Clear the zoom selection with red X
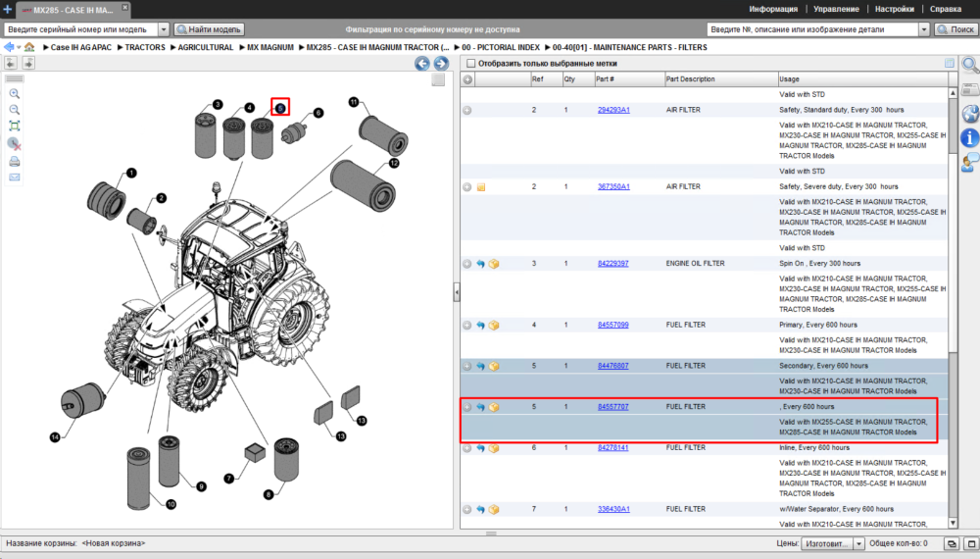This screenshot has width=980, height=559. pos(14,144)
